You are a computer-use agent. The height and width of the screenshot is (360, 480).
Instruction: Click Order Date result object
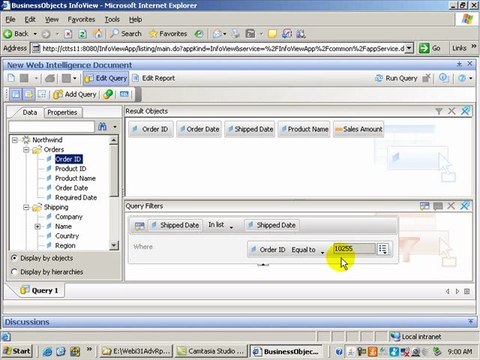199,129
